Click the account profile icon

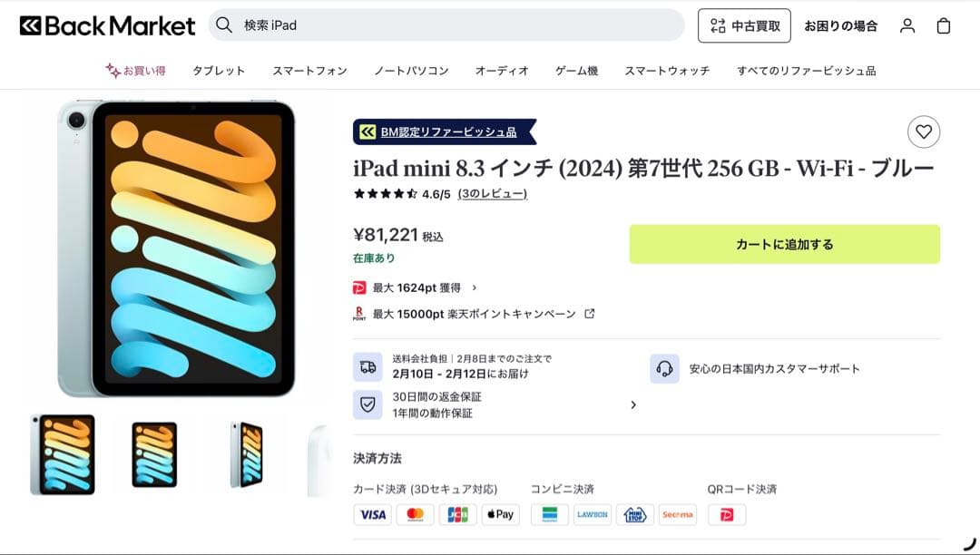pyautogui.click(x=906, y=25)
